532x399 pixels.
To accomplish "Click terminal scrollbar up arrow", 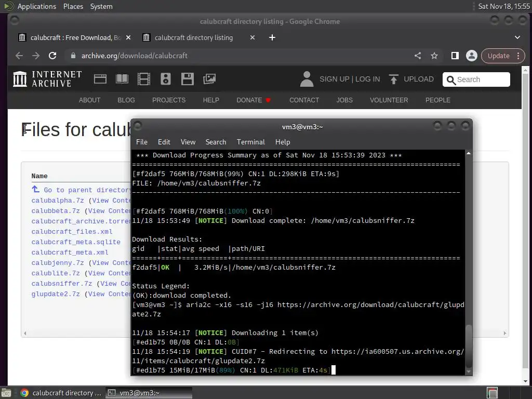I will point(469,153).
